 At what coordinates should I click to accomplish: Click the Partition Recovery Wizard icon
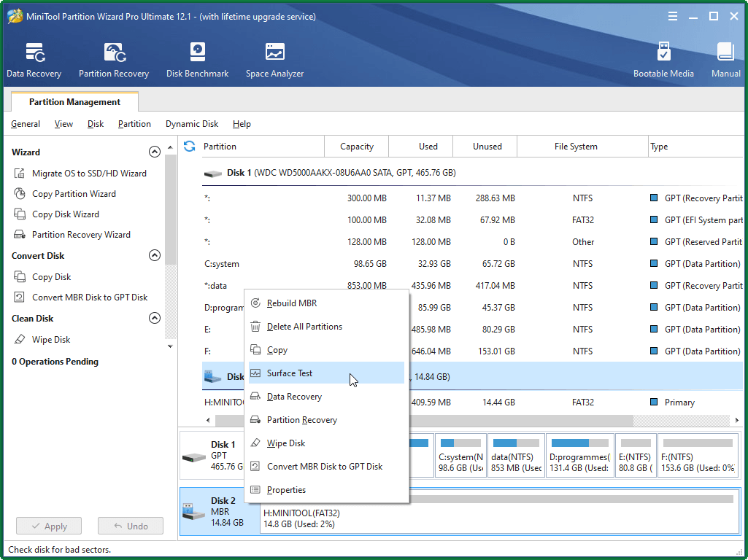(20, 235)
